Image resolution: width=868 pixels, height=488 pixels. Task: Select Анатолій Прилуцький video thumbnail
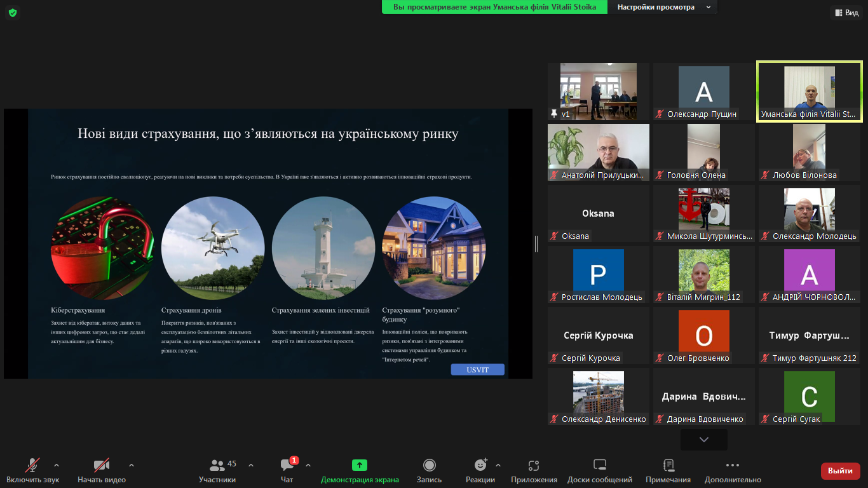[x=599, y=152]
